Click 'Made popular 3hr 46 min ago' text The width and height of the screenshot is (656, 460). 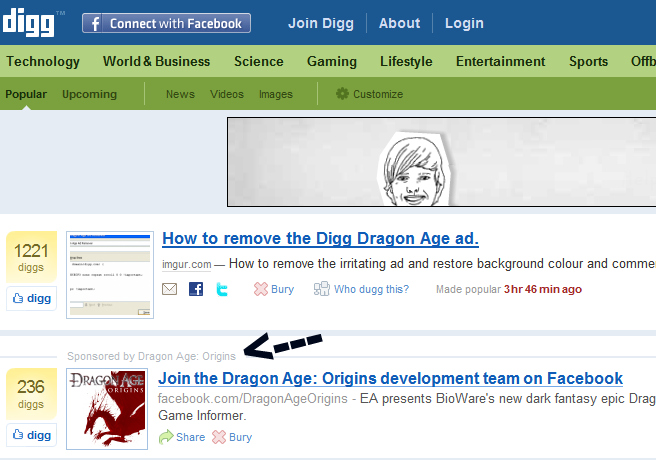[x=509, y=289]
